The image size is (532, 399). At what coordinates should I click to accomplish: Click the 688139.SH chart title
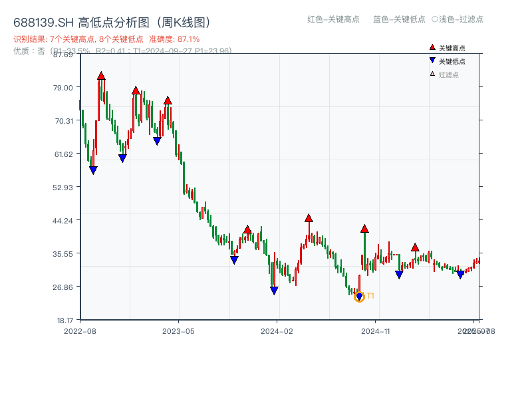[x=43, y=21]
